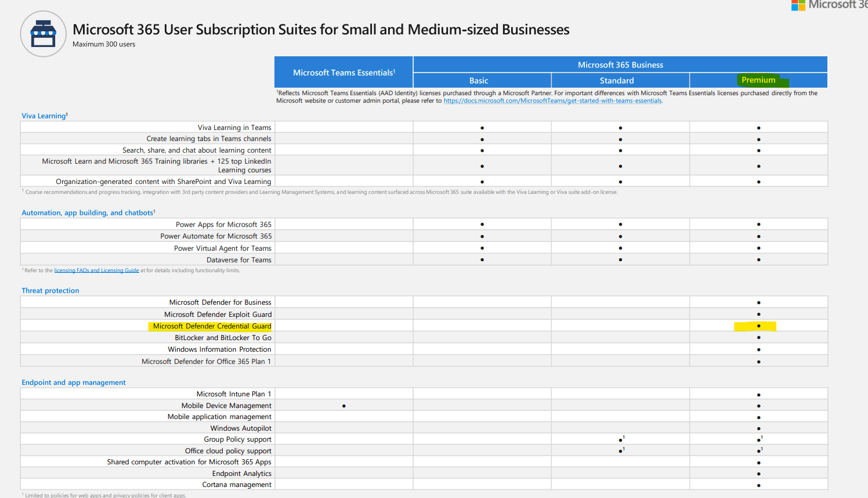The height and width of the screenshot is (498, 868).
Task: Select Group Policy support label
Action: point(237,439)
